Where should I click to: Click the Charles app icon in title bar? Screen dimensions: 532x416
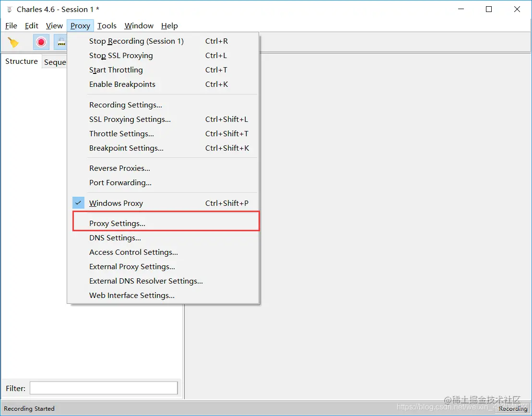click(x=10, y=10)
